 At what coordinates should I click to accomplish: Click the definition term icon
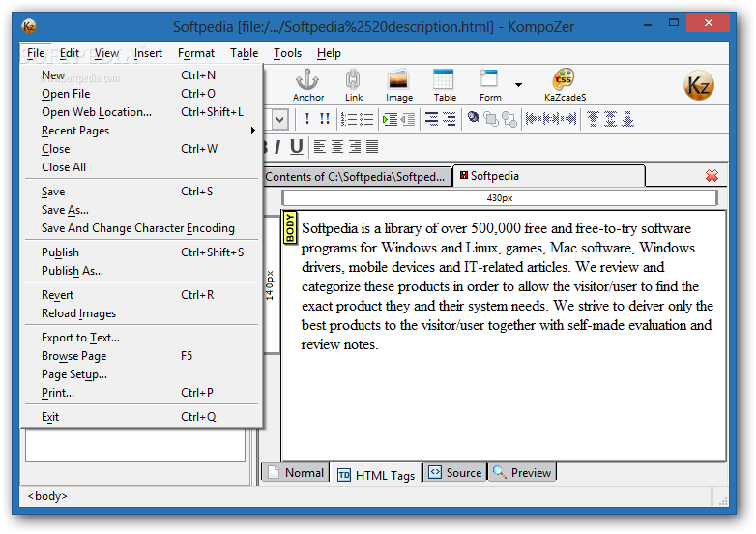pyautogui.click(x=431, y=119)
